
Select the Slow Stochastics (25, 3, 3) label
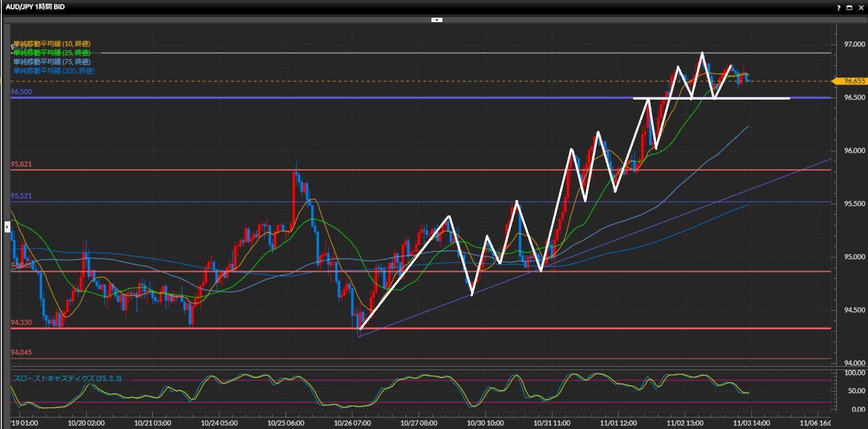[67, 378]
